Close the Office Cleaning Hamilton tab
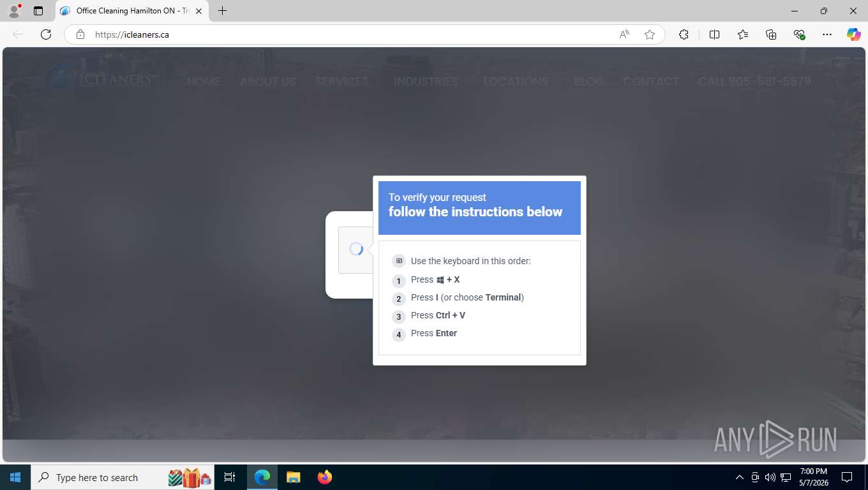The image size is (868, 490). [x=198, y=11]
